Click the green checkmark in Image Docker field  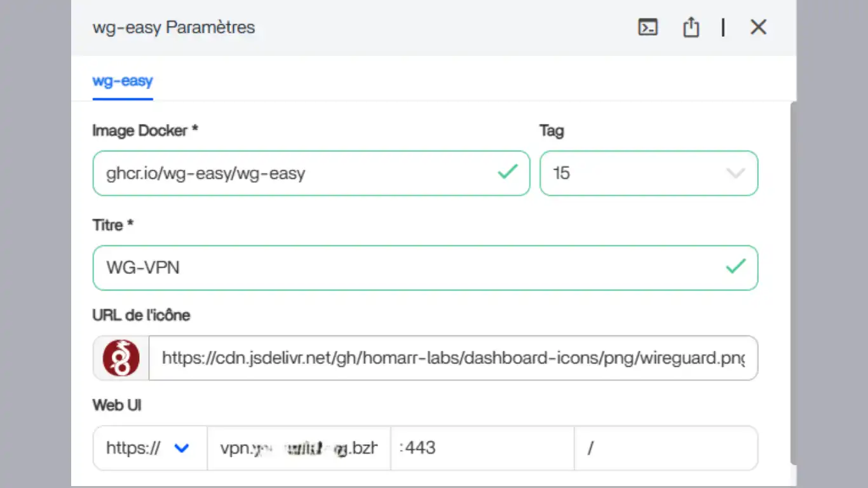pos(507,172)
